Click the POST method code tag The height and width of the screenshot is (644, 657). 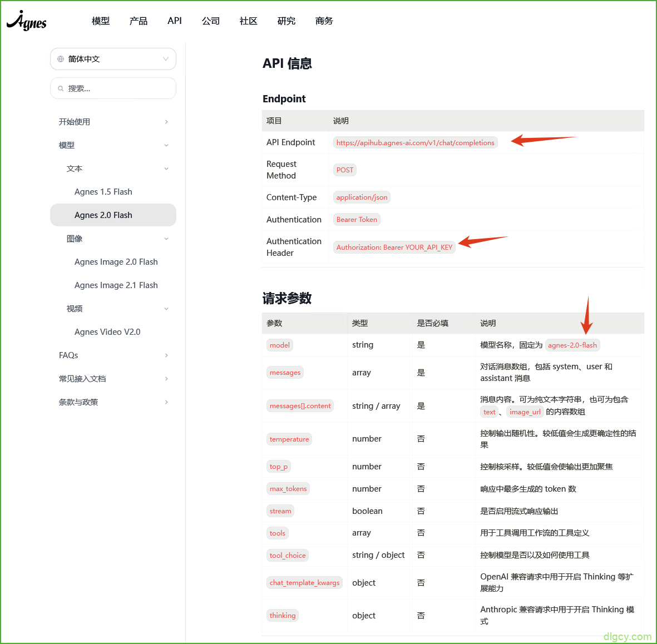345,170
